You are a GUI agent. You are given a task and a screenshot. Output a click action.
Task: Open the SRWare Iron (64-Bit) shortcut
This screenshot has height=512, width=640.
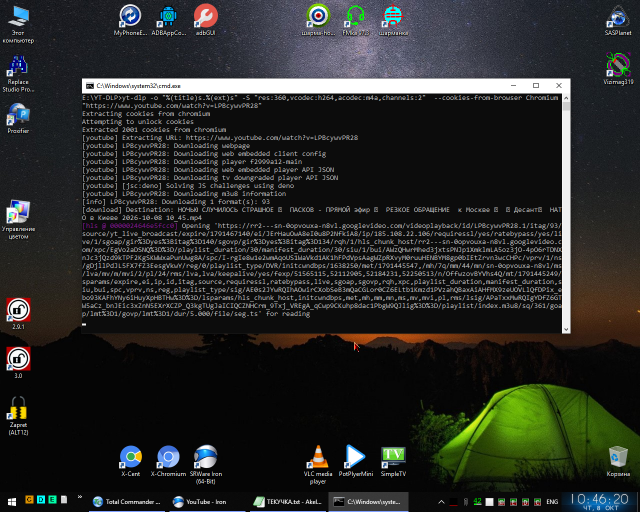point(206,465)
